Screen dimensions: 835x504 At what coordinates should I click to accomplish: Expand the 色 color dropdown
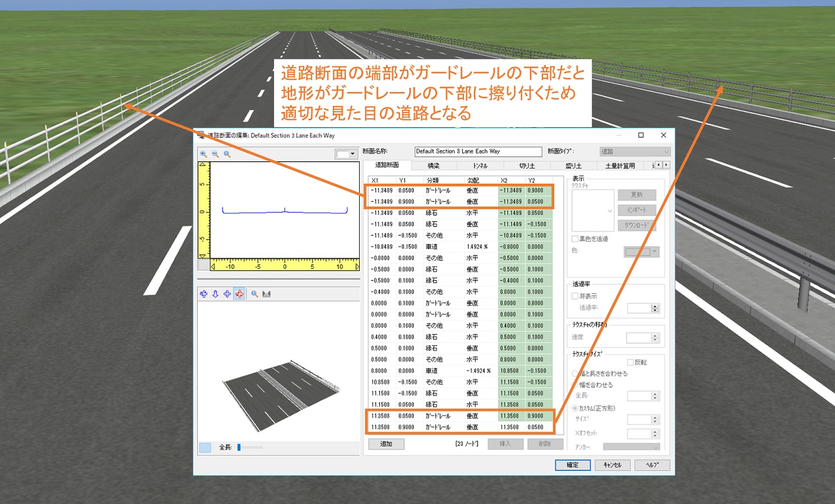click(642, 252)
